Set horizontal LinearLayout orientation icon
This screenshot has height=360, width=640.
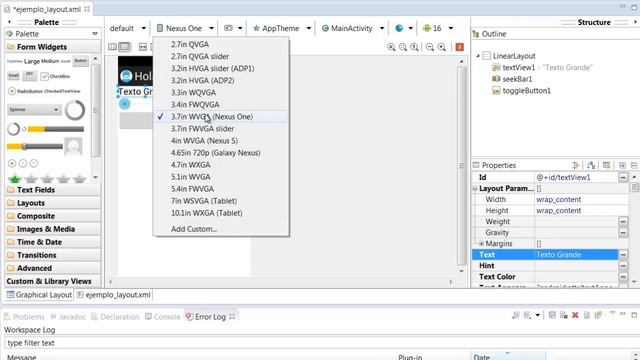pos(113,47)
